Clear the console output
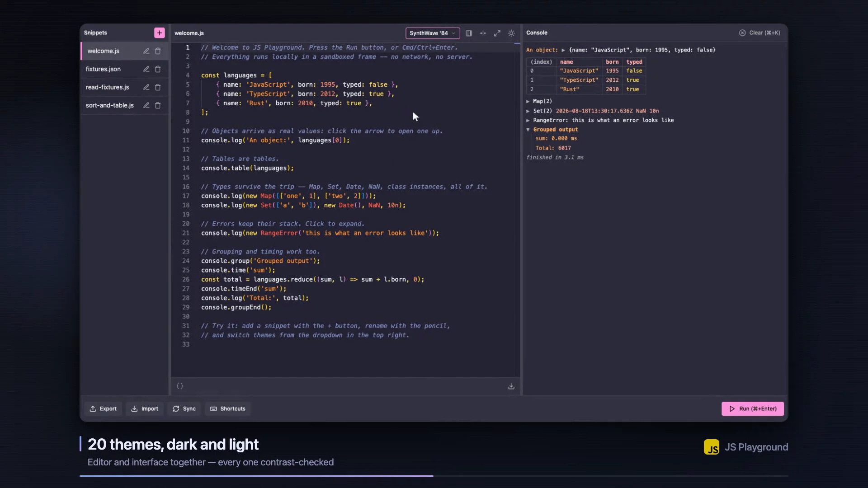Viewport: 868px width, 488px height. coord(759,33)
